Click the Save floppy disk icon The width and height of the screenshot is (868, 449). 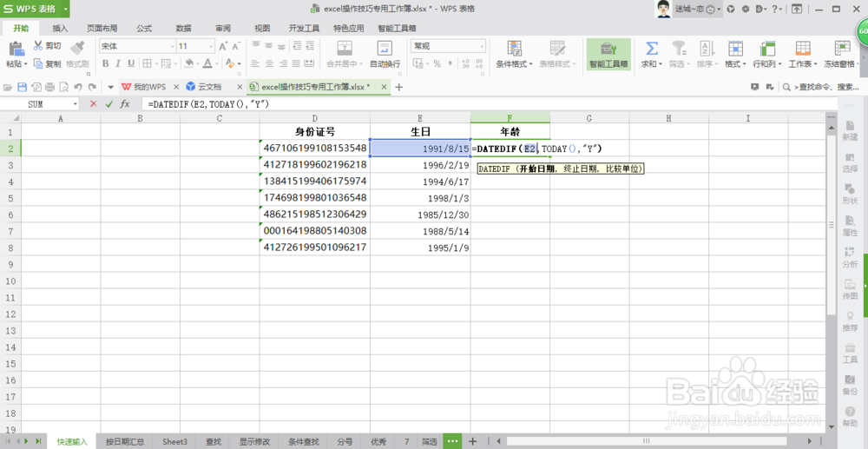[x=23, y=87]
